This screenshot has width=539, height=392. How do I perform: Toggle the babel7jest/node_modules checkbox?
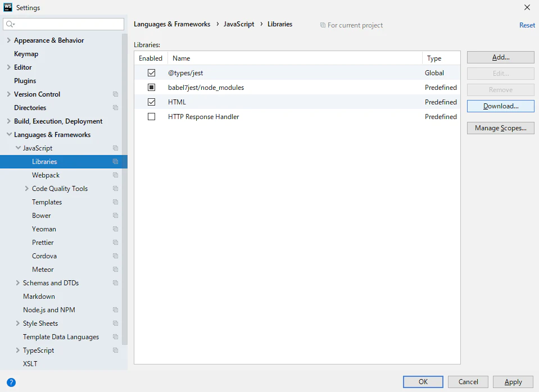tap(152, 88)
